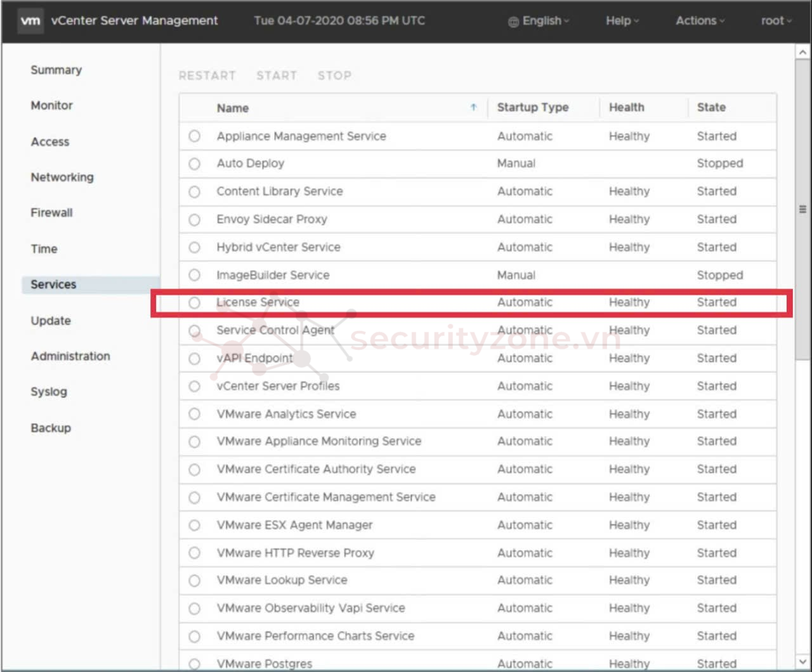Click the State column header
This screenshot has width=812, height=672.
click(x=711, y=107)
